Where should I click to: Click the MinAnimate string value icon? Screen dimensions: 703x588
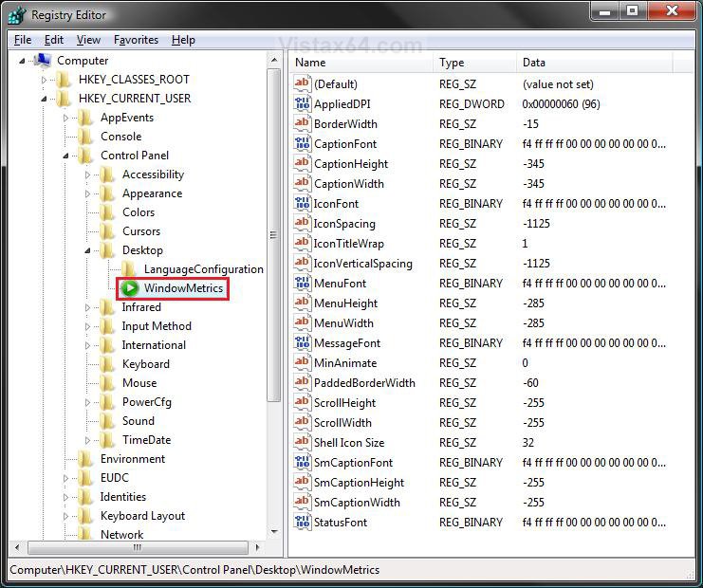pos(302,362)
